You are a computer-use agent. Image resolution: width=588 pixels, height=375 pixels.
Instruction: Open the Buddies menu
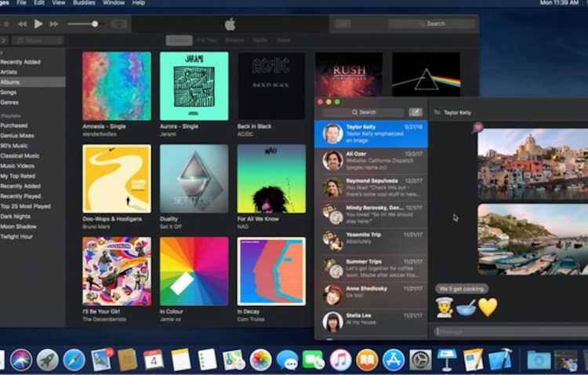click(84, 2)
